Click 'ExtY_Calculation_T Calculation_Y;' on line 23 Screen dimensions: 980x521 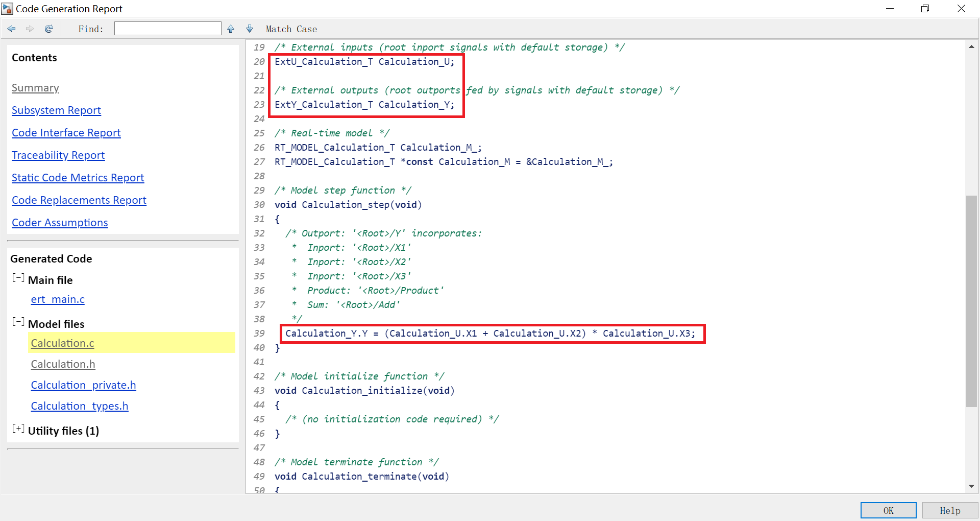364,105
